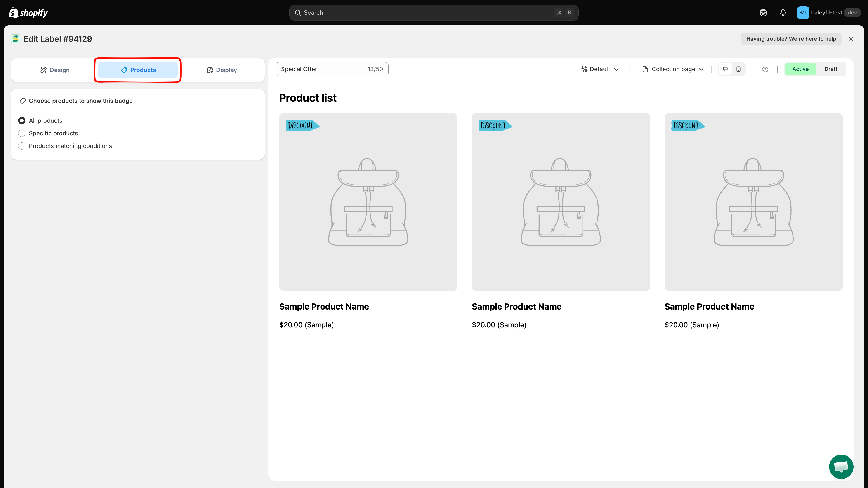
Task: Click the Shopify logo
Action: (28, 12)
